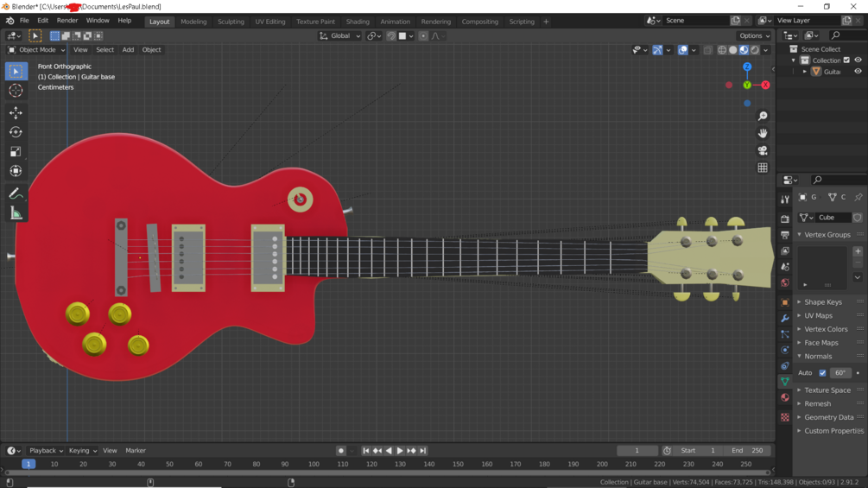Open the timeline View menu
This screenshot has width=868, height=488.
[x=110, y=451]
